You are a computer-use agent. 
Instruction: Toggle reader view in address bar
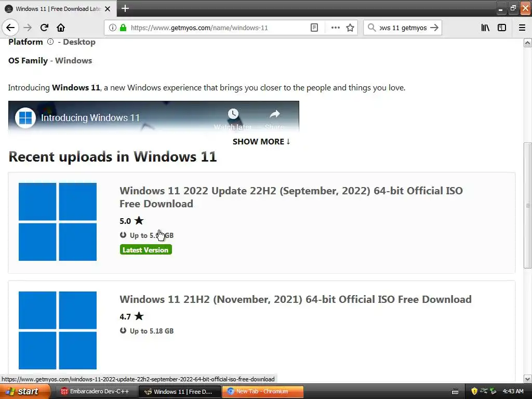(x=314, y=28)
